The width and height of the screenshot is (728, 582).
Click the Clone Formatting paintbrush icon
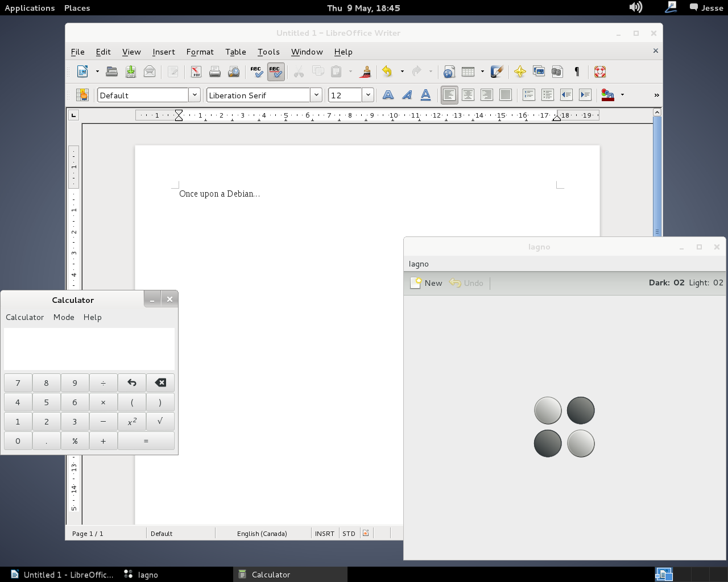(366, 72)
